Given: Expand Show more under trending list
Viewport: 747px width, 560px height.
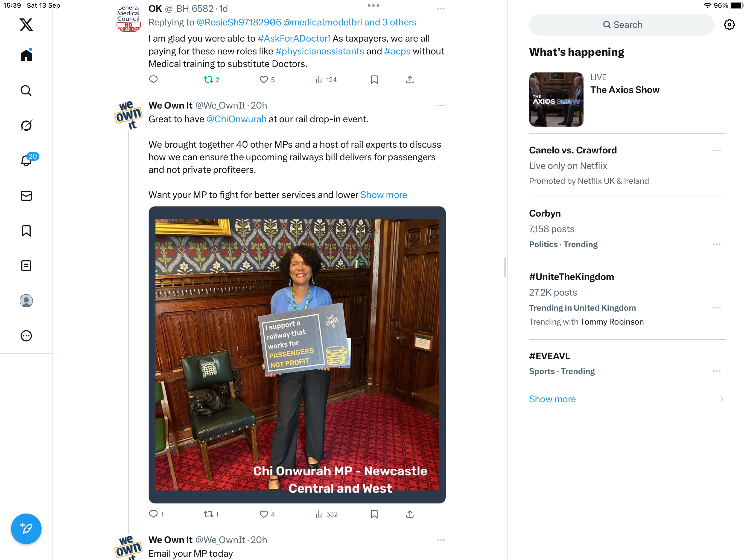Looking at the screenshot, I should pos(552,399).
